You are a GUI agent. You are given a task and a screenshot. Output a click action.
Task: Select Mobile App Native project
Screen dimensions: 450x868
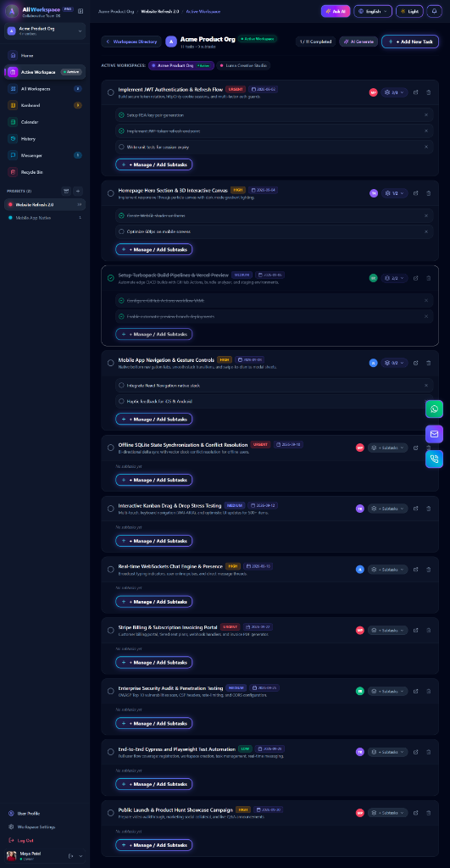tap(45, 218)
